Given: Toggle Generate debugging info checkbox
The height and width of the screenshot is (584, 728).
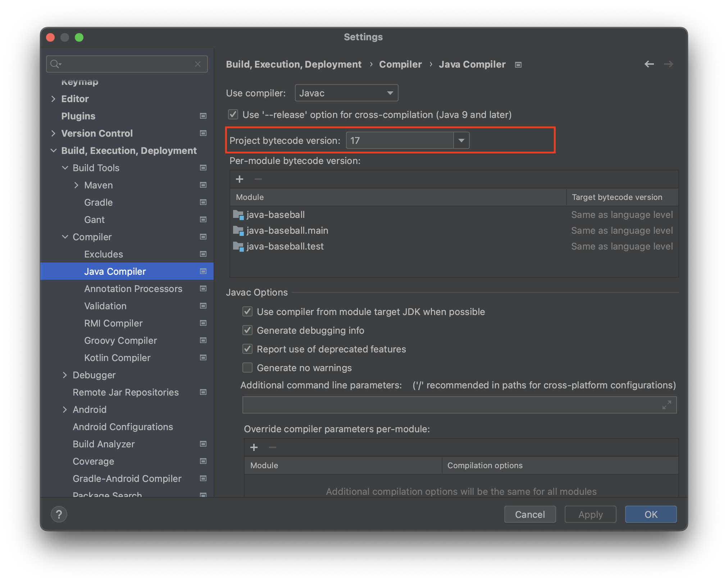Looking at the screenshot, I should point(247,330).
